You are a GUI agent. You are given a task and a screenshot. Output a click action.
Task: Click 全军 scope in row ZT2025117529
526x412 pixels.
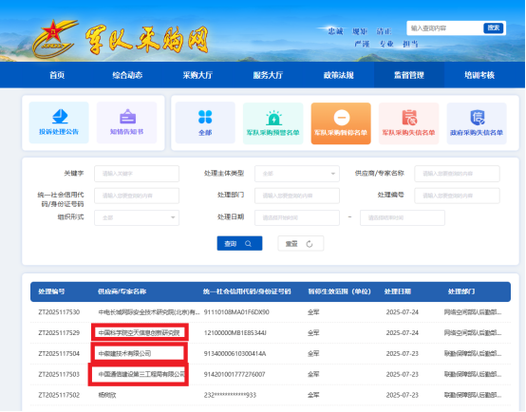click(313, 333)
